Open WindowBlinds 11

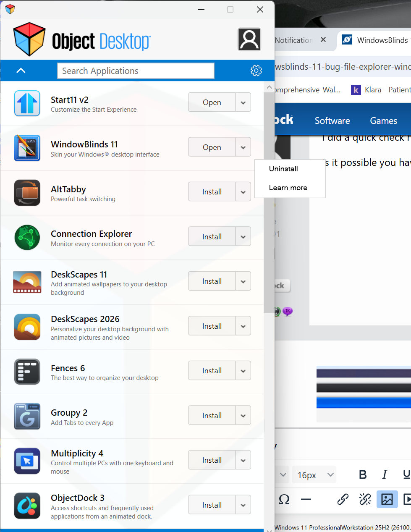[x=212, y=147]
